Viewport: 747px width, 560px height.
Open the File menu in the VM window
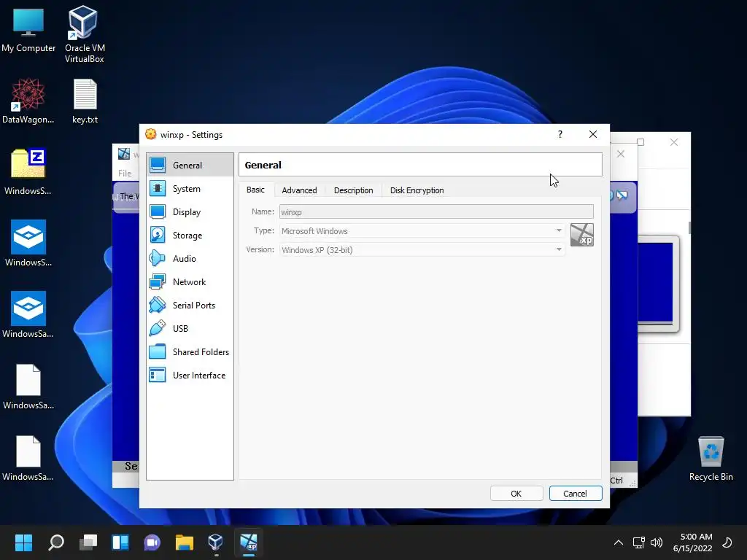pyautogui.click(x=125, y=174)
